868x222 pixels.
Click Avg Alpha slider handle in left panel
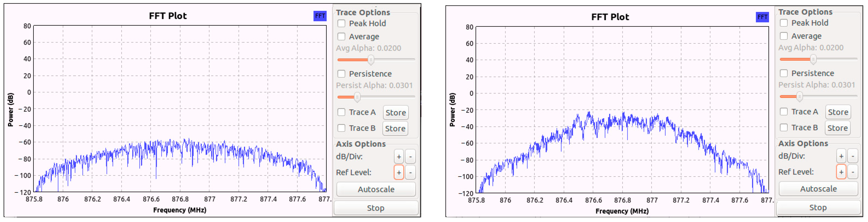tap(371, 60)
